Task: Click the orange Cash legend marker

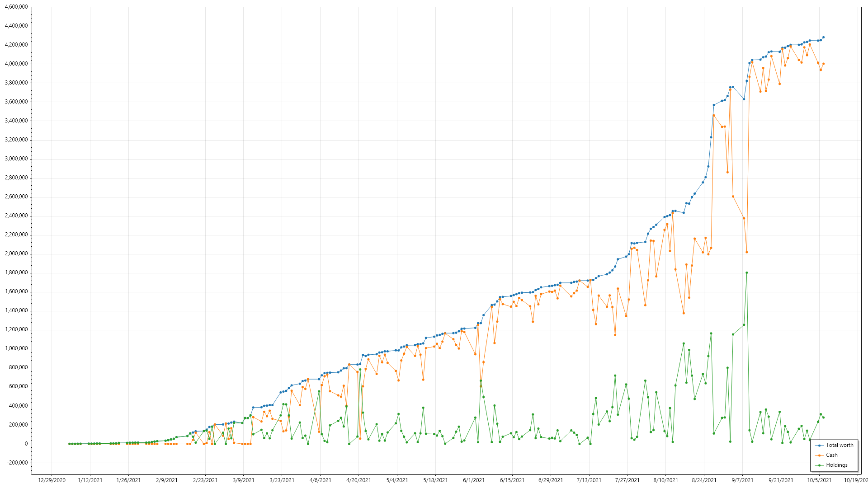Action: point(819,455)
